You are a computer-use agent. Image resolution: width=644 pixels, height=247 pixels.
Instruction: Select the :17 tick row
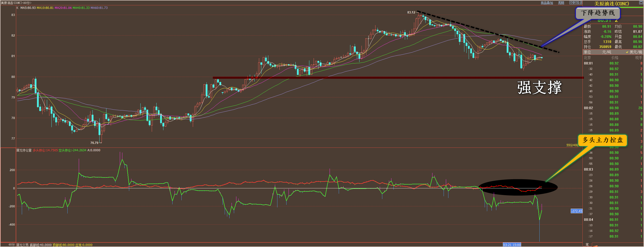pos(613,236)
